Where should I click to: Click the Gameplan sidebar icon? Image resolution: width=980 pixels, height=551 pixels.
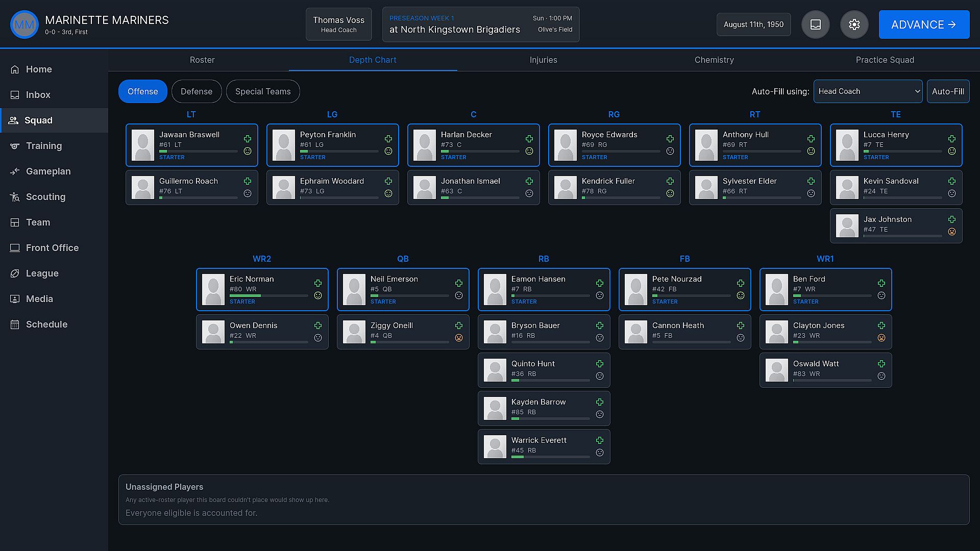click(x=15, y=171)
